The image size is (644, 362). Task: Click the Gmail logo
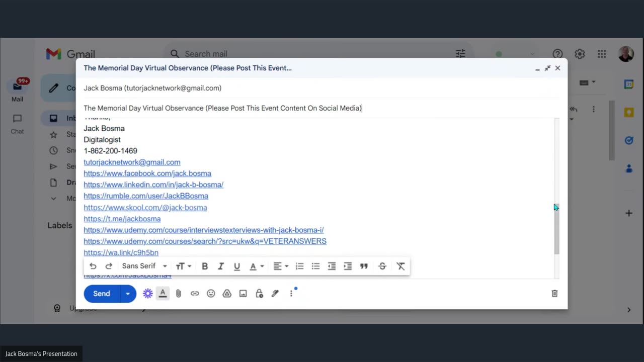click(70, 54)
